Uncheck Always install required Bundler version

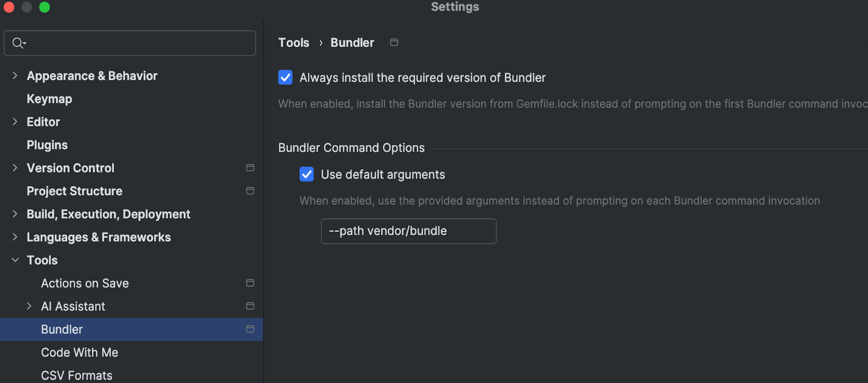(285, 77)
